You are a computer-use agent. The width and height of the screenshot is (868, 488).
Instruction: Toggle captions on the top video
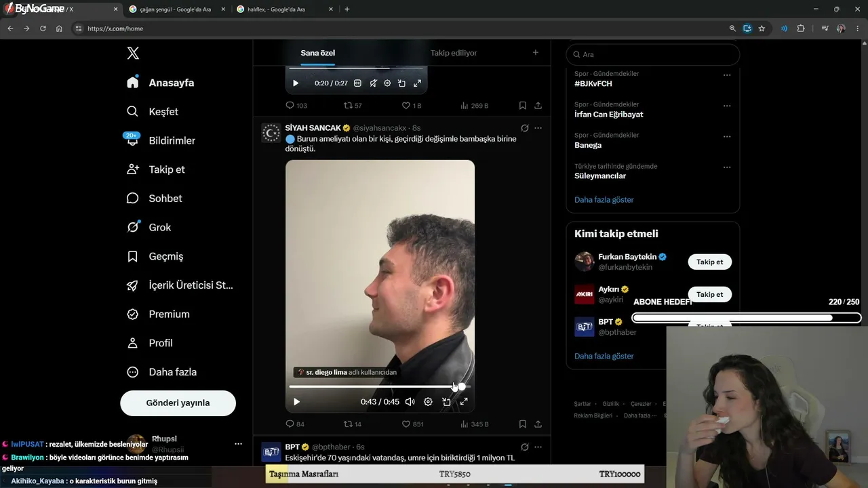click(x=357, y=83)
